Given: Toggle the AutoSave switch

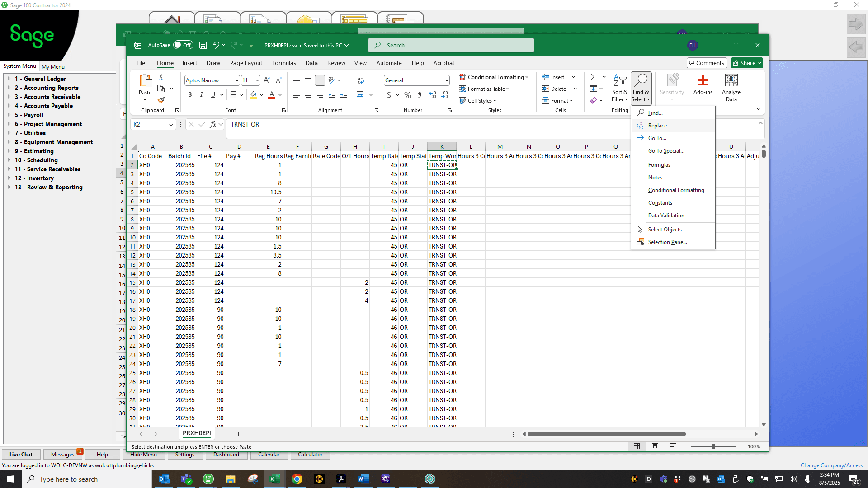Looking at the screenshot, I should pos(183,45).
